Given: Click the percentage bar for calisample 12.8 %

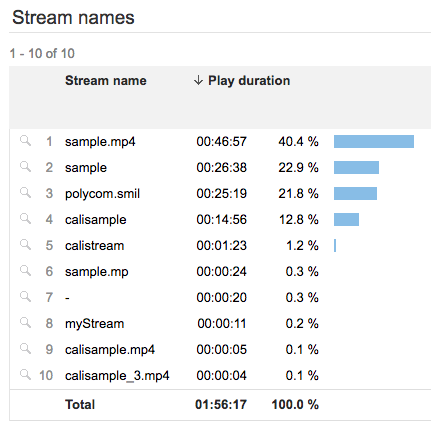Looking at the screenshot, I should [346, 219].
